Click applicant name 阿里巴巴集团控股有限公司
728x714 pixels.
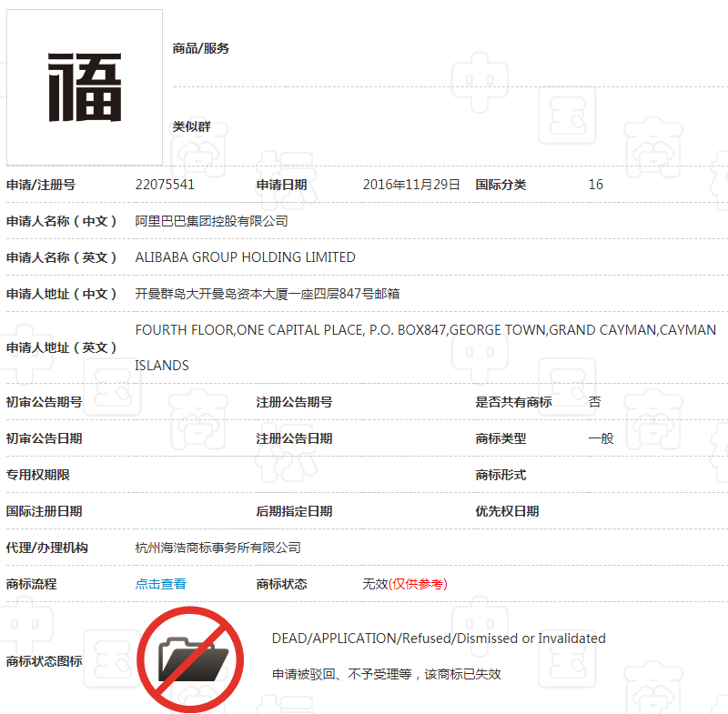[x=211, y=221]
